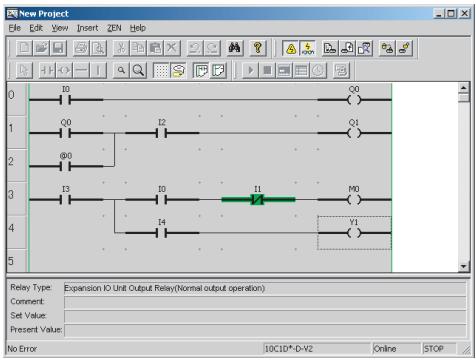The height and width of the screenshot is (360, 476).
Task: Click the connect to ZEN icon
Action: tap(387, 49)
